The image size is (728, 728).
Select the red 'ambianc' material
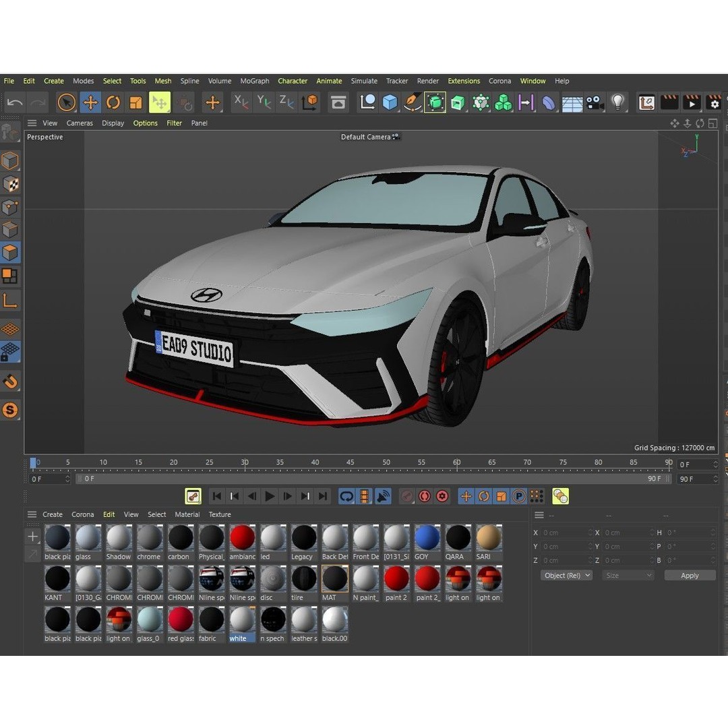[243, 542]
